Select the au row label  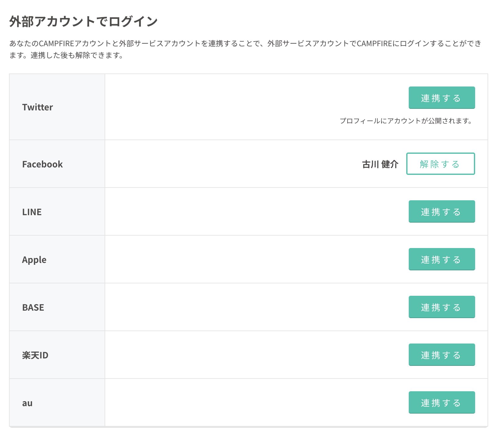pyautogui.click(x=27, y=403)
